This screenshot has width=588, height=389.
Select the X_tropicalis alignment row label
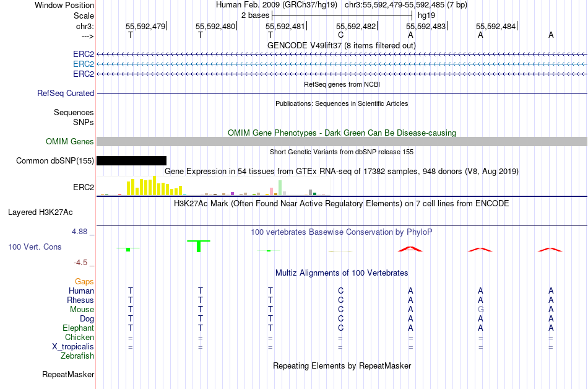pos(73,347)
